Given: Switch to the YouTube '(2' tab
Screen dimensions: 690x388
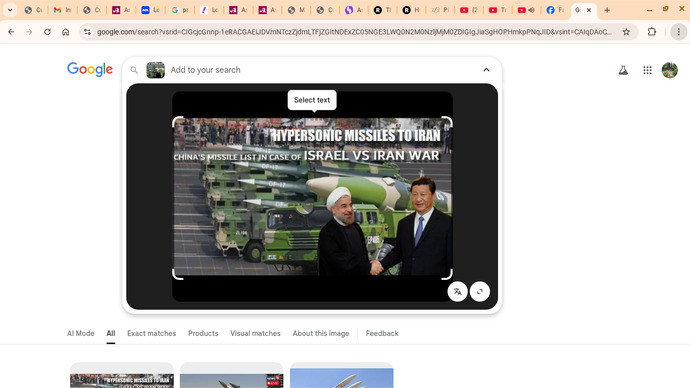Looking at the screenshot, I should 468,10.
